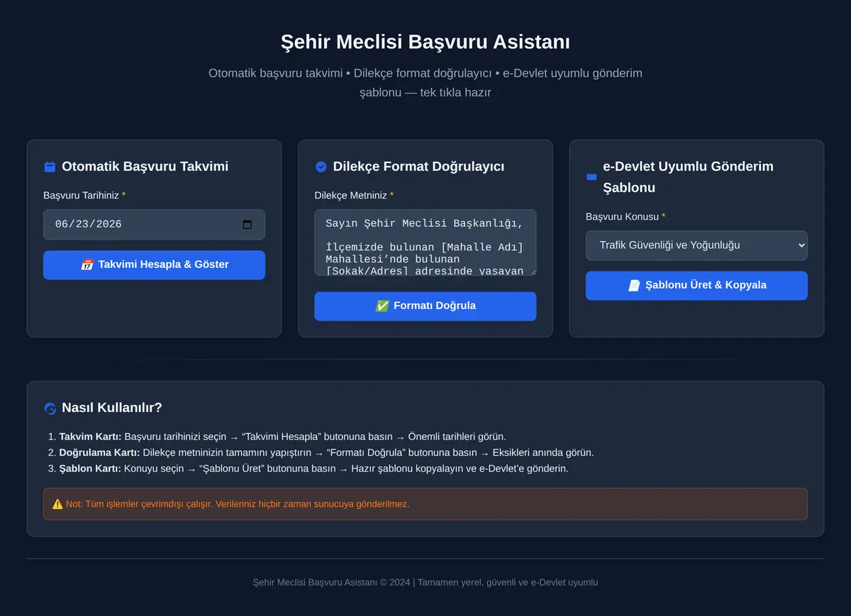
Task: Click inside the Dilekçe Metniniz text area
Action: (425, 242)
